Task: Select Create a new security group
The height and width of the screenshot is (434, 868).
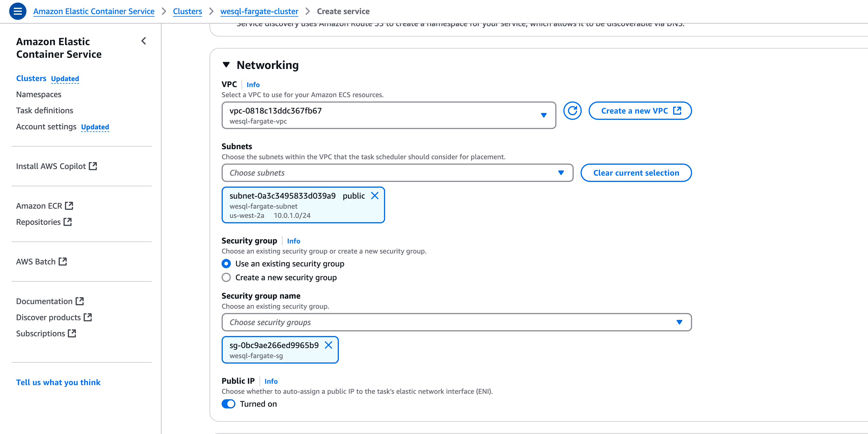Action: pos(226,277)
